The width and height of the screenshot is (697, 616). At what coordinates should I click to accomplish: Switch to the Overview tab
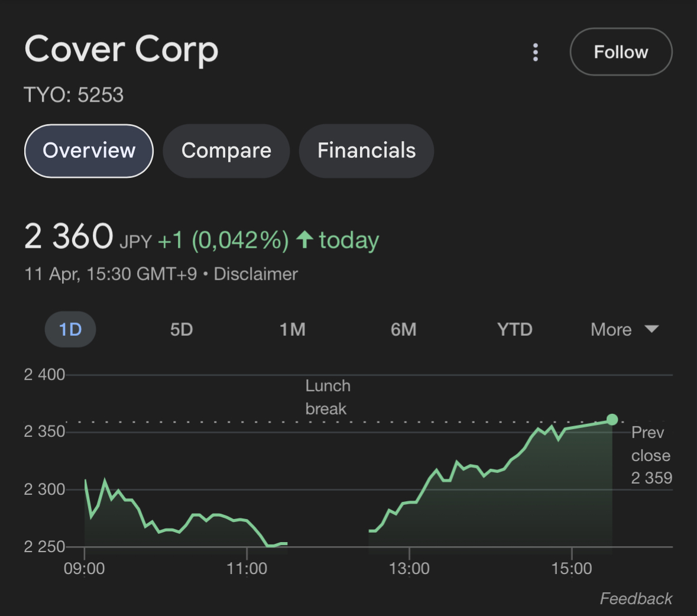[x=89, y=151]
